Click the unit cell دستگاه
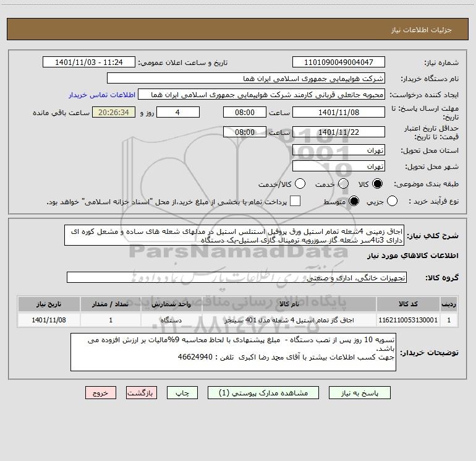The height and width of the screenshot is (461, 476). (x=171, y=320)
